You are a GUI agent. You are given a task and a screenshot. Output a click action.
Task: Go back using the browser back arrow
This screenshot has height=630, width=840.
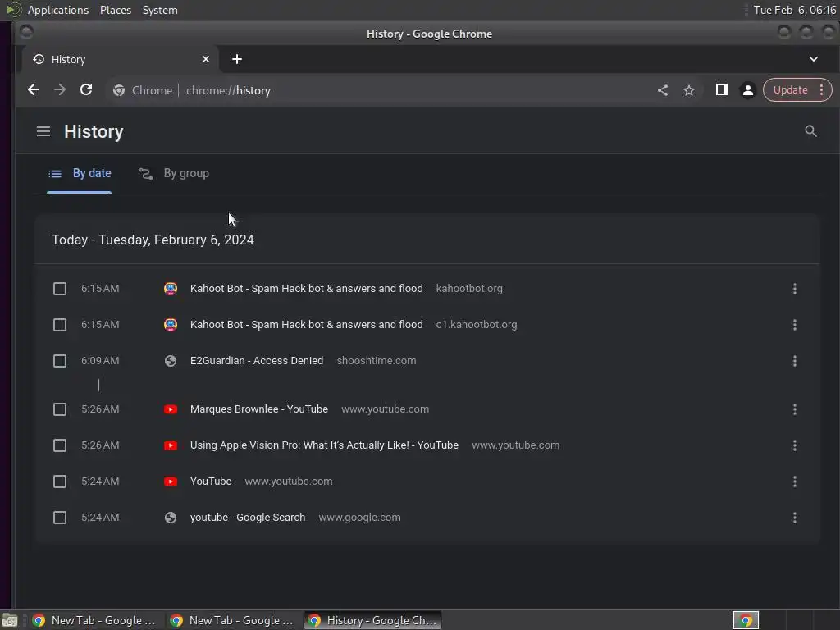pyautogui.click(x=33, y=90)
